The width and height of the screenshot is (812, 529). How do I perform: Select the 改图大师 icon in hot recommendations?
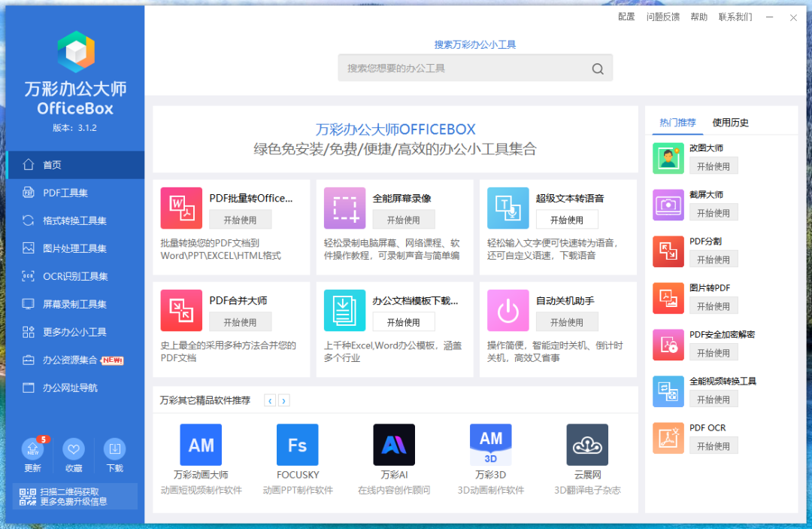(x=668, y=158)
